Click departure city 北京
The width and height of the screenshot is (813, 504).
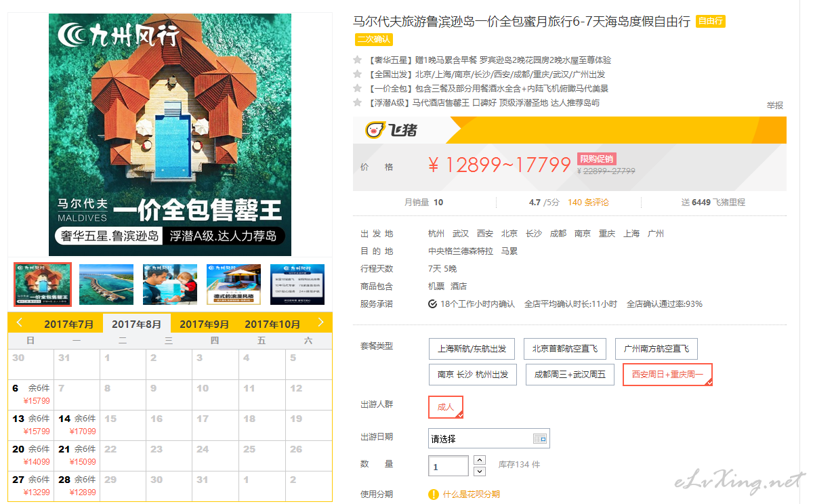509,234
